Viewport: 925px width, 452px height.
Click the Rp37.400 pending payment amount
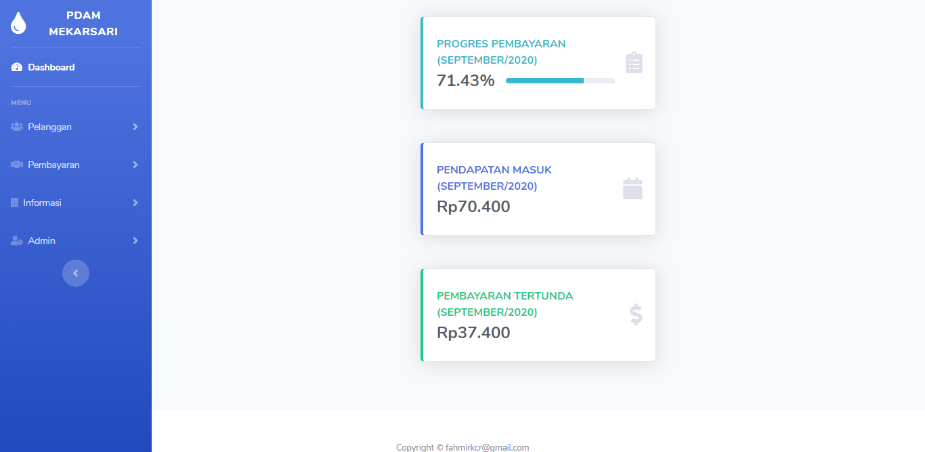coord(473,333)
